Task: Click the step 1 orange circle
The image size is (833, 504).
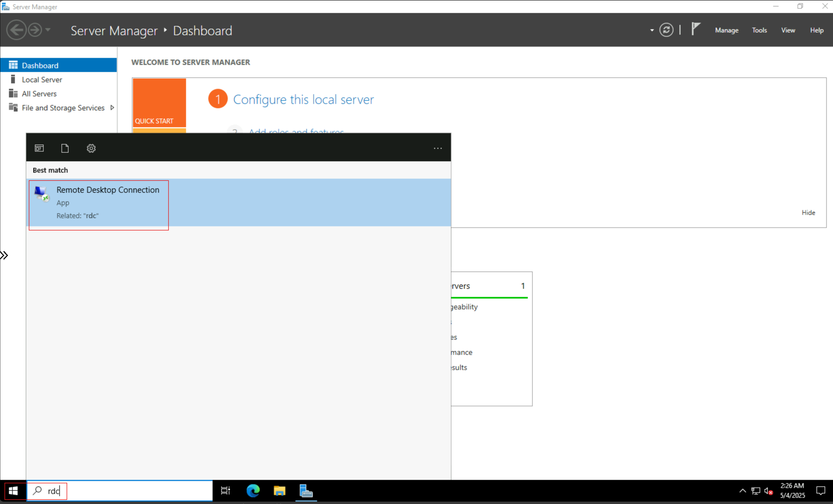Action: [x=218, y=99]
